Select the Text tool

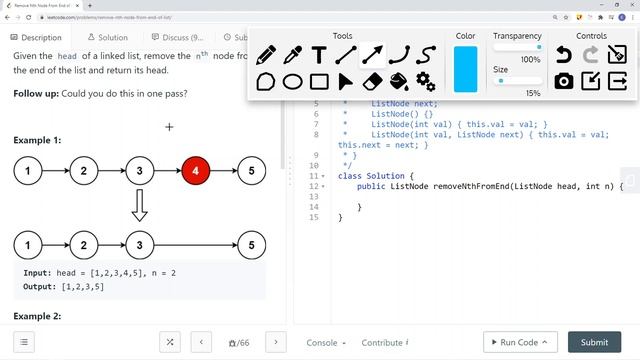[x=319, y=55]
